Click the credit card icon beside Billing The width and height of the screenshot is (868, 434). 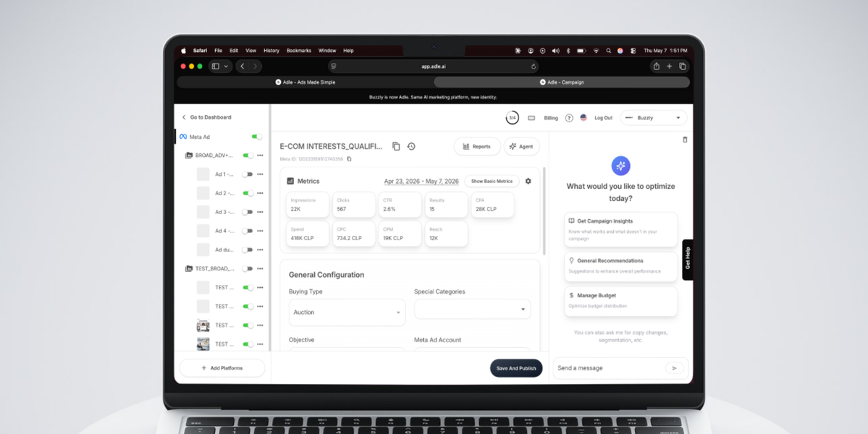(531, 118)
